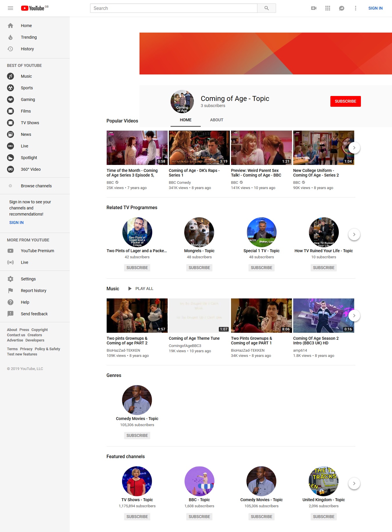This screenshot has width=392, height=532.
Task: Open Help question mark item
Action: [x=35, y=302]
